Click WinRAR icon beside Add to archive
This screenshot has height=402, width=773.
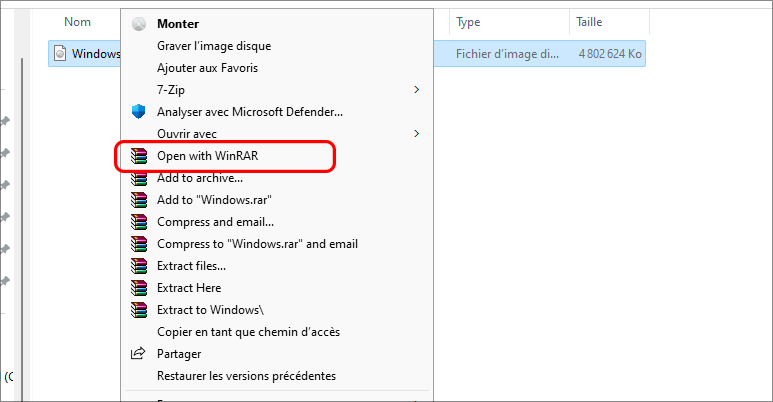click(x=139, y=178)
